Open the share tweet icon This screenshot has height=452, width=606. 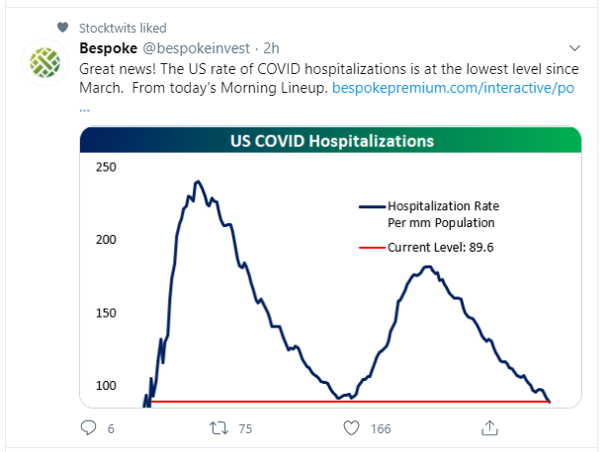click(489, 428)
